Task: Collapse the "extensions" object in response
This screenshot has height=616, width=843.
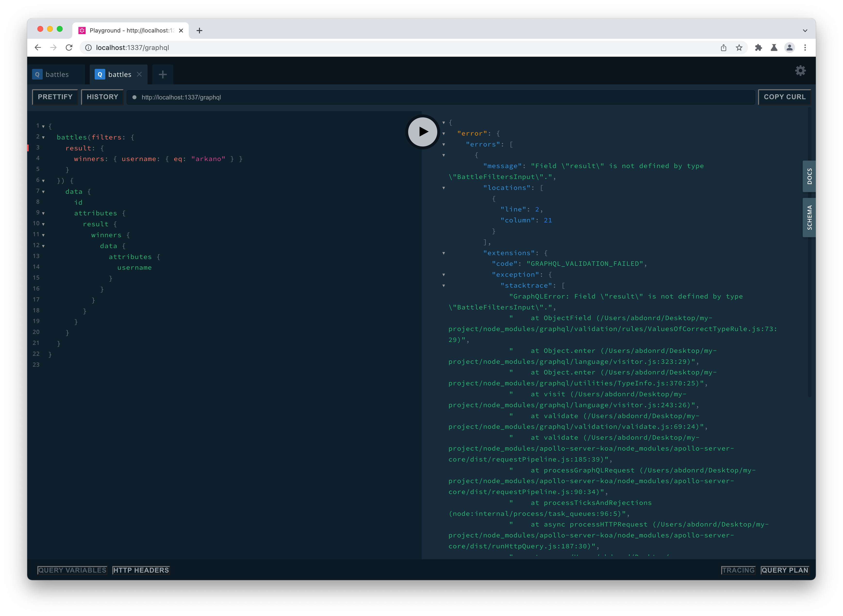Action: 444,253
